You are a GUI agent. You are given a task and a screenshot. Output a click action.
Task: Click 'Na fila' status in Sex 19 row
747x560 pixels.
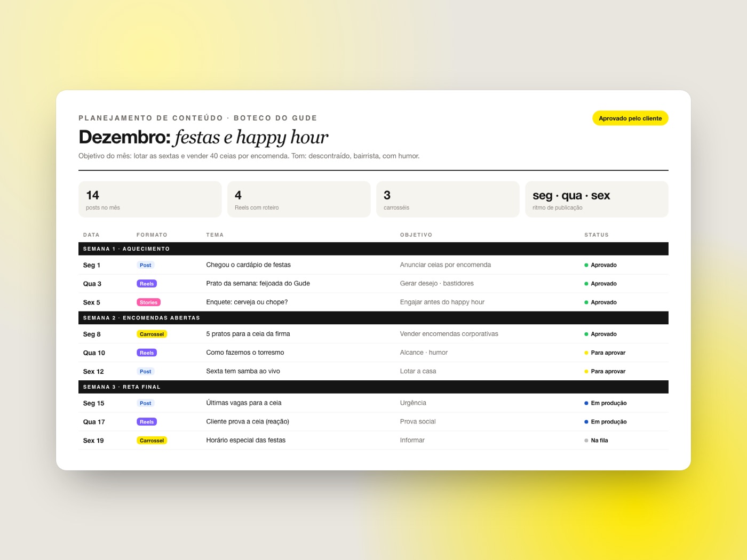(x=597, y=441)
